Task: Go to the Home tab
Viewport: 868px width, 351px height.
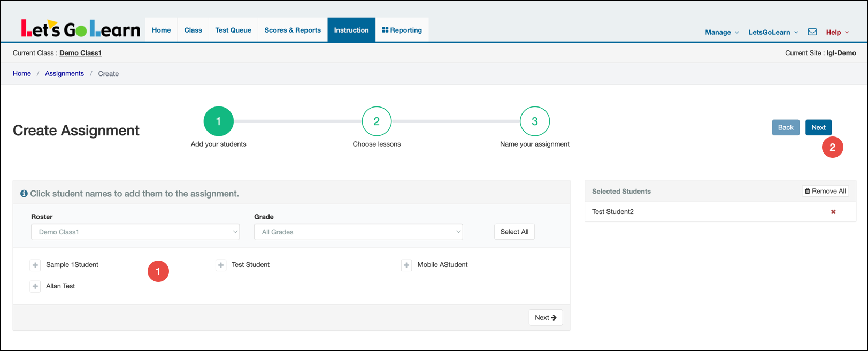Action: tap(162, 30)
